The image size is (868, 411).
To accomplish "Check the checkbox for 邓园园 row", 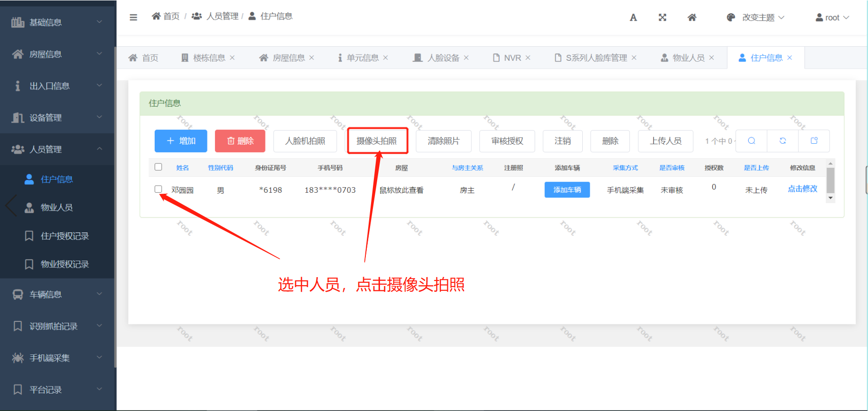I will tap(158, 189).
